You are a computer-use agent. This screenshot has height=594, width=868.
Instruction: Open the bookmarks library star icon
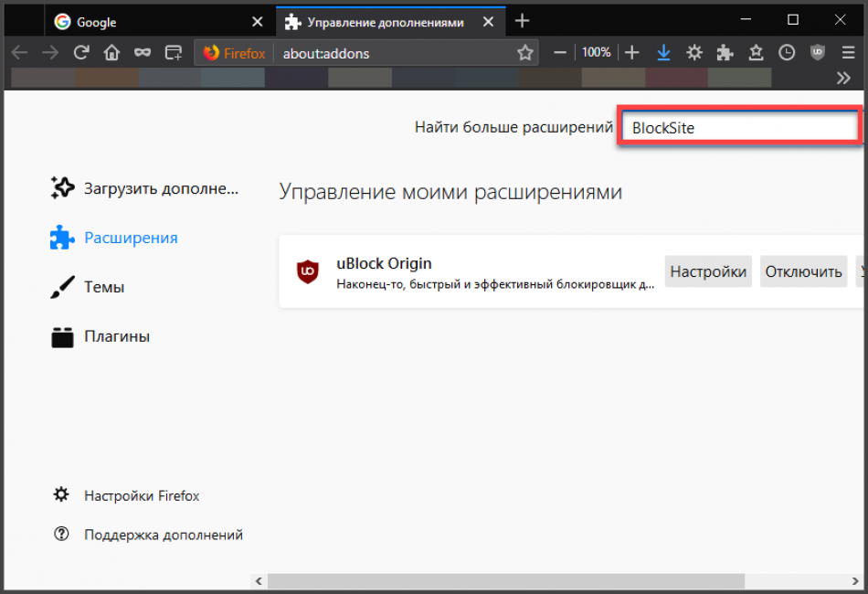point(756,53)
